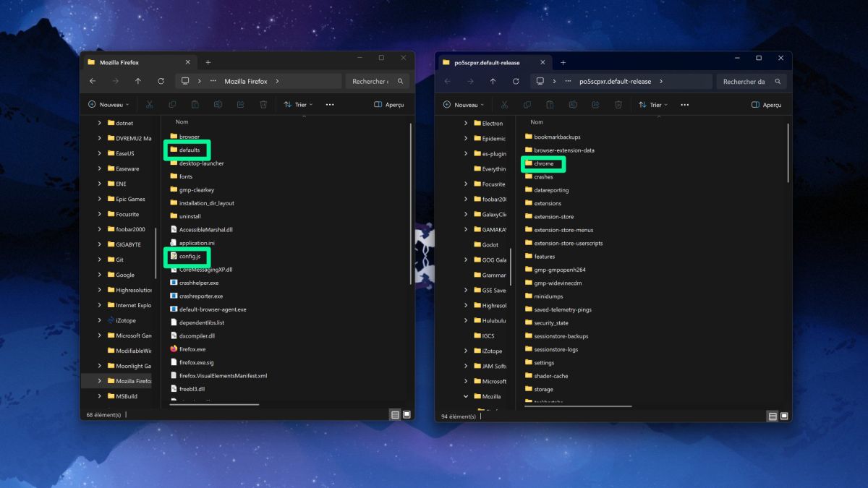The height and width of the screenshot is (488, 868).
Task: Click Rename icon in Mozilla Firefox window toolbar
Action: (x=218, y=105)
